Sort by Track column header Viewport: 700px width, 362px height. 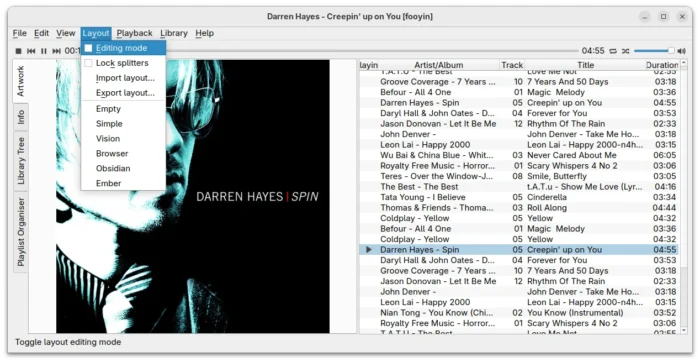[512, 65]
